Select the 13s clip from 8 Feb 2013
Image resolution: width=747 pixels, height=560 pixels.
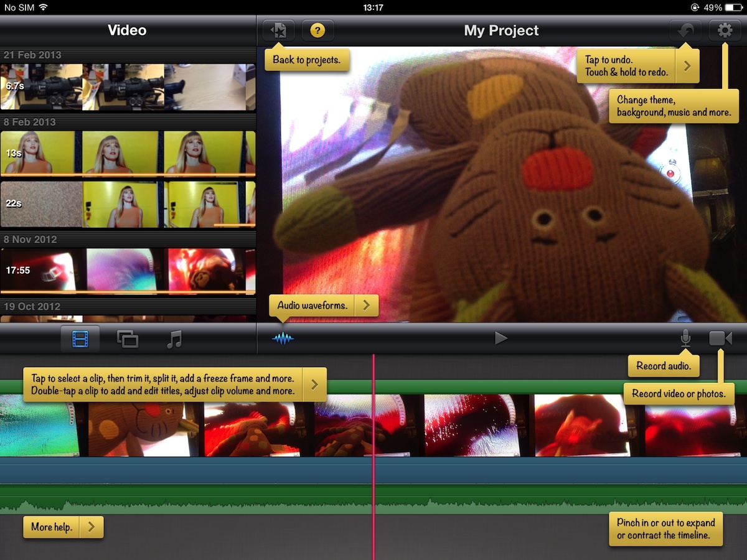128,152
